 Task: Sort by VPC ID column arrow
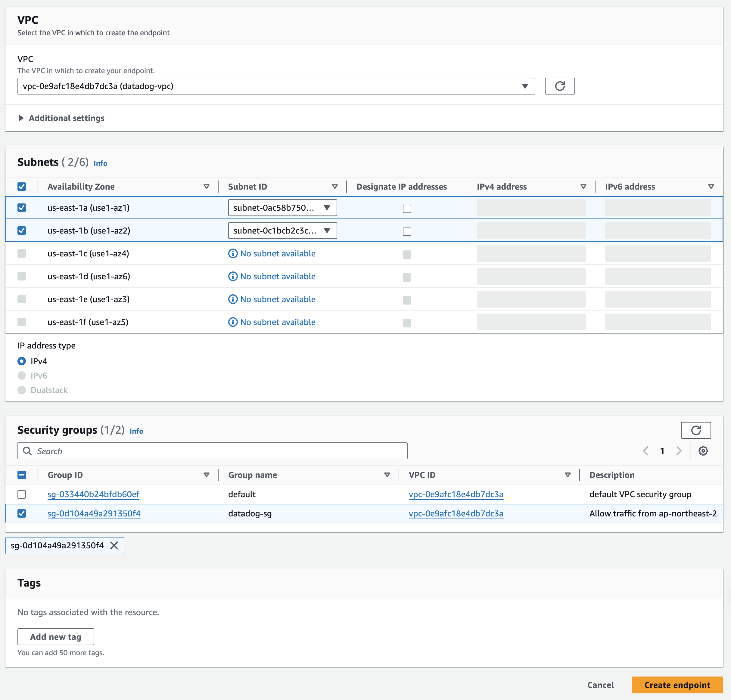click(568, 475)
